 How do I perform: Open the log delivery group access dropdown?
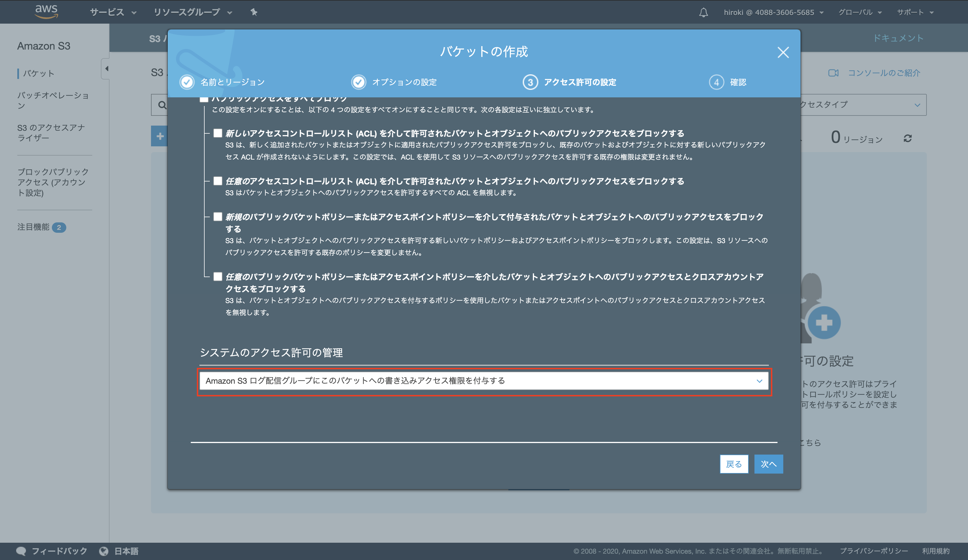tap(484, 381)
